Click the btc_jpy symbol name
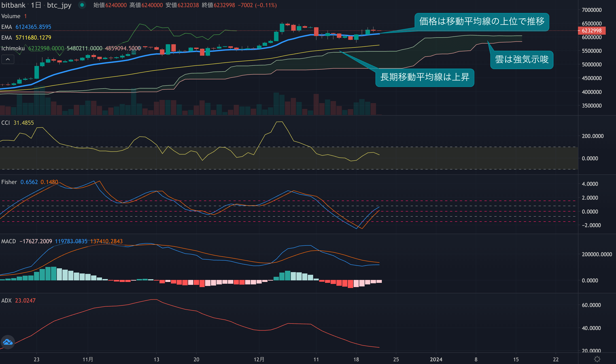Image resolution: width=616 pixels, height=364 pixels. click(59, 5)
